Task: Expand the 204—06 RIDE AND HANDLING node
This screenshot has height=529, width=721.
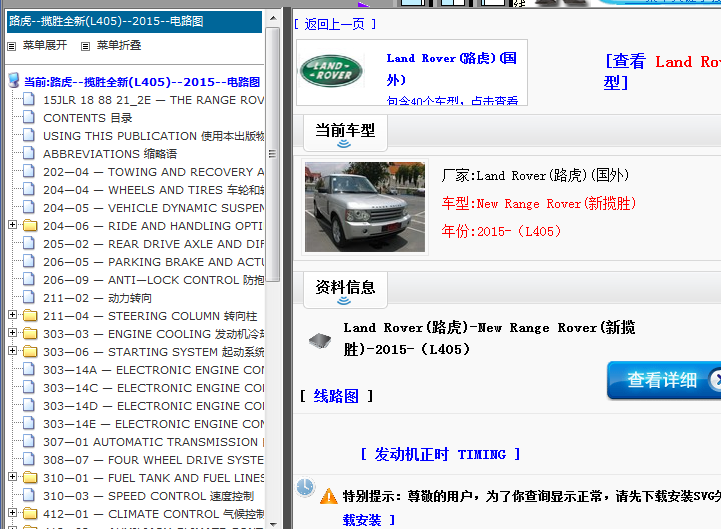Action: 13,224
